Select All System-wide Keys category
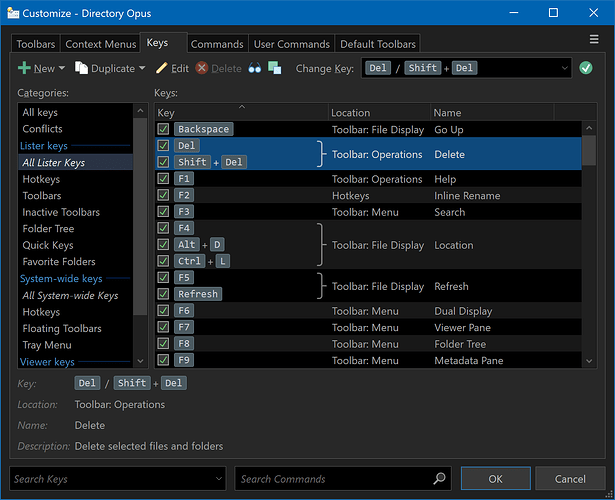The image size is (615, 500). 75,295
